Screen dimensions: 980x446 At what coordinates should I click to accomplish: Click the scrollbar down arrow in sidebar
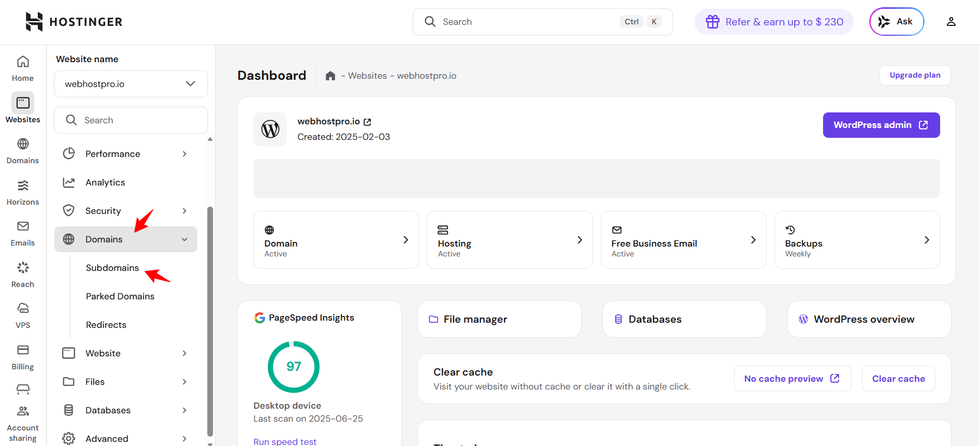[x=210, y=443]
